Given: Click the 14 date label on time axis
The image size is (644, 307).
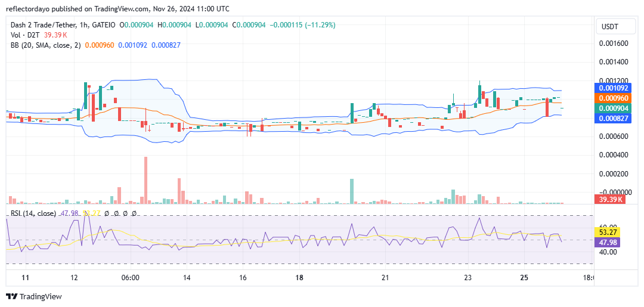Looking at the screenshot, I should (186, 278).
